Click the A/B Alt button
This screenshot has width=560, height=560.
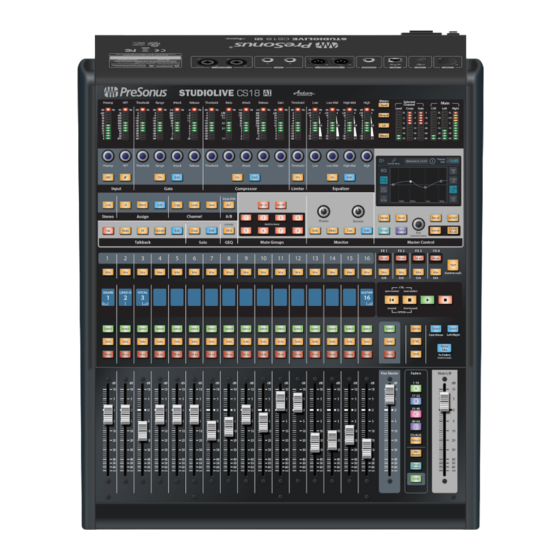(x=229, y=205)
